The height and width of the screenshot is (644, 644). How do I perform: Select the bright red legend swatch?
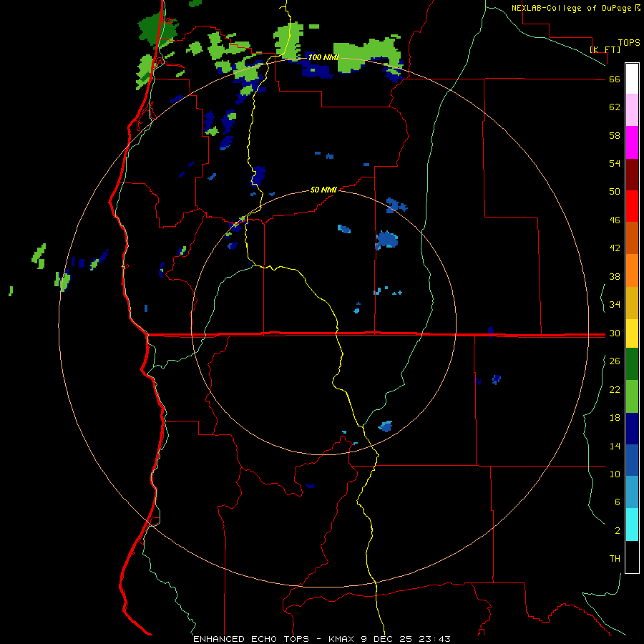click(632, 206)
